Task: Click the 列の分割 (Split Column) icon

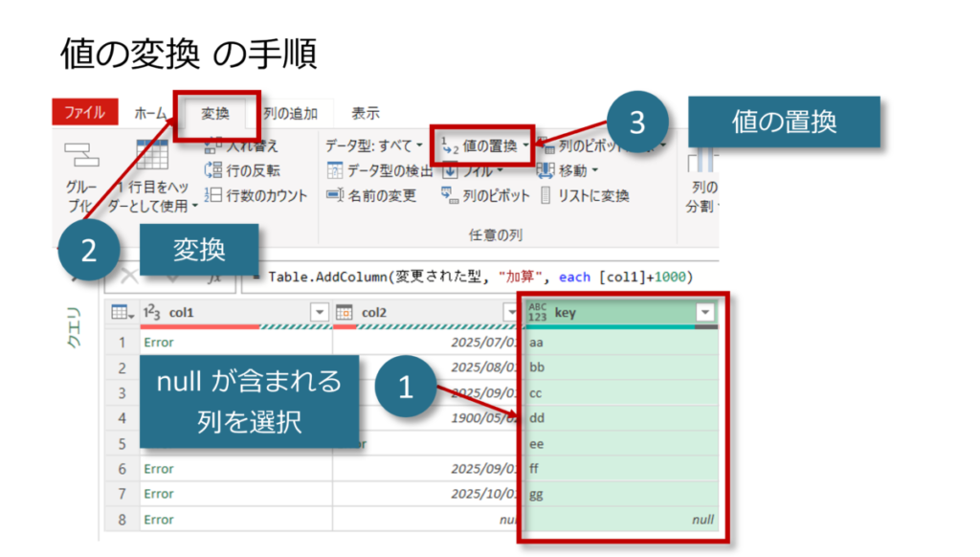Action: click(x=703, y=158)
